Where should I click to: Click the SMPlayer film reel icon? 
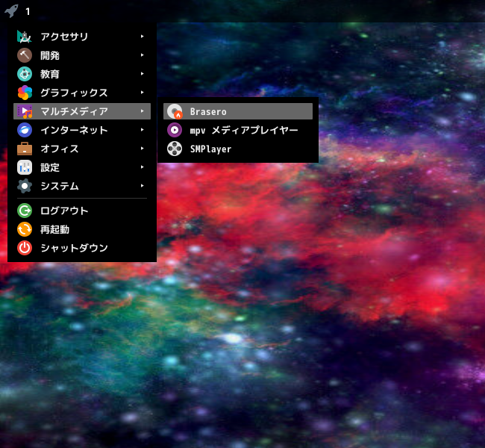click(x=175, y=149)
